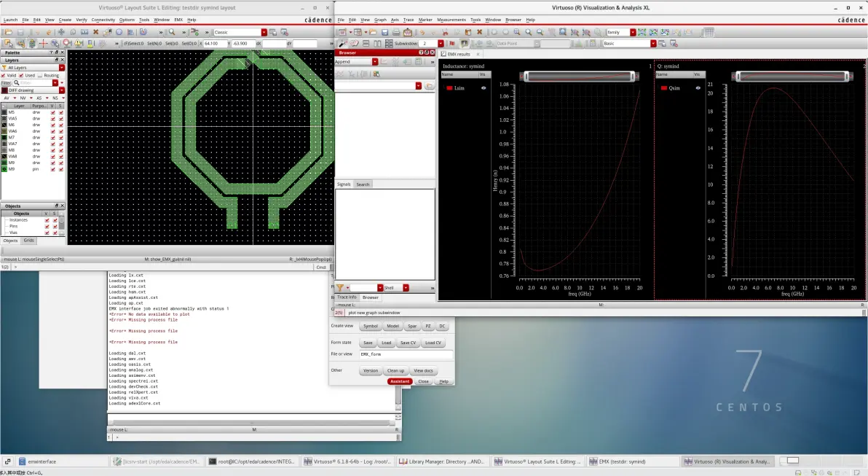Click the Inductance graph horizontal zoom slider
The height and width of the screenshot is (476, 868).
coord(579,77)
